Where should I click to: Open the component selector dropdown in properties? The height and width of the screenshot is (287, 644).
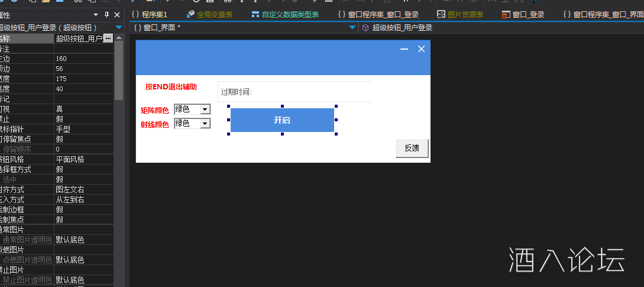119,28
